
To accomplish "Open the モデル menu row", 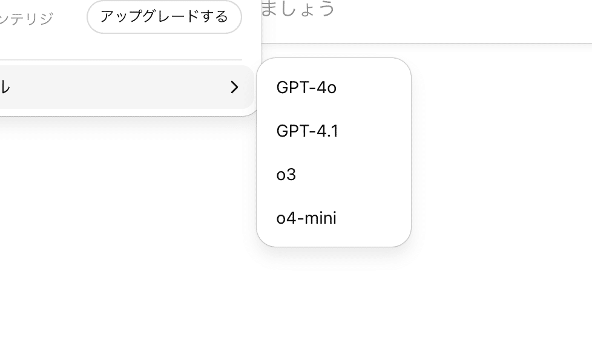I will pos(91,88).
